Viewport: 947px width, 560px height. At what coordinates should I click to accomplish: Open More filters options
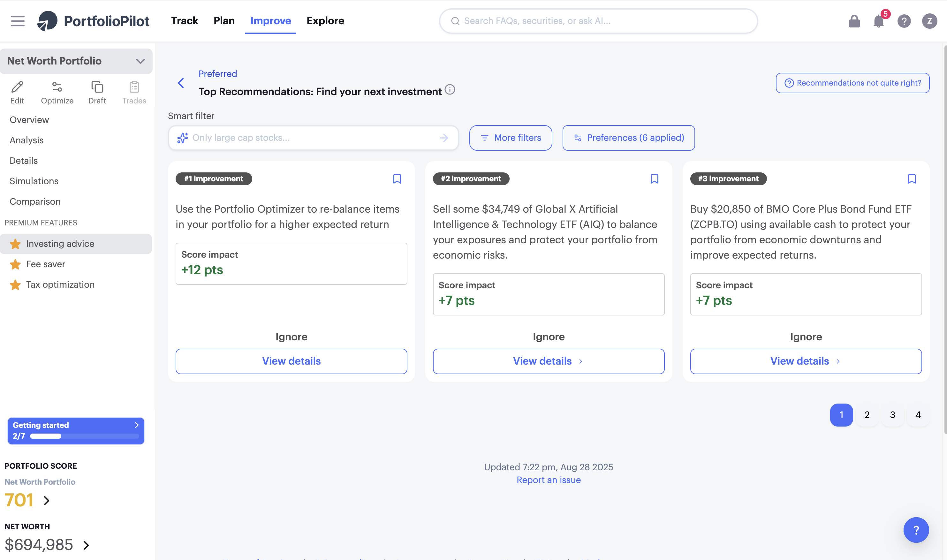511,138
